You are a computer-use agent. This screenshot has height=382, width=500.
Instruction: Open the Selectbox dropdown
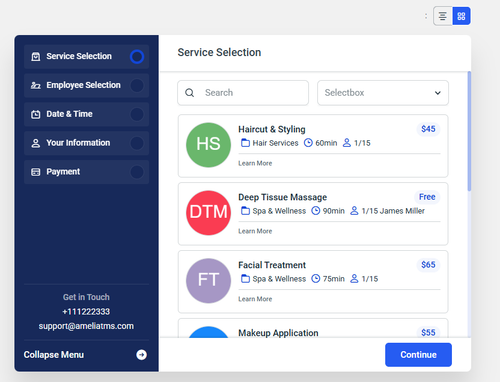383,93
